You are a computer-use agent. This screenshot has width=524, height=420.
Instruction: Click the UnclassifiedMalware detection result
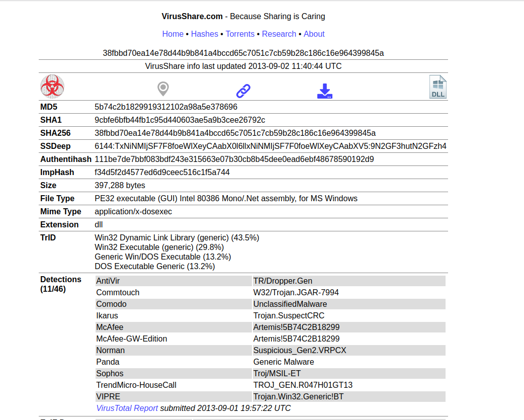click(x=349, y=304)
